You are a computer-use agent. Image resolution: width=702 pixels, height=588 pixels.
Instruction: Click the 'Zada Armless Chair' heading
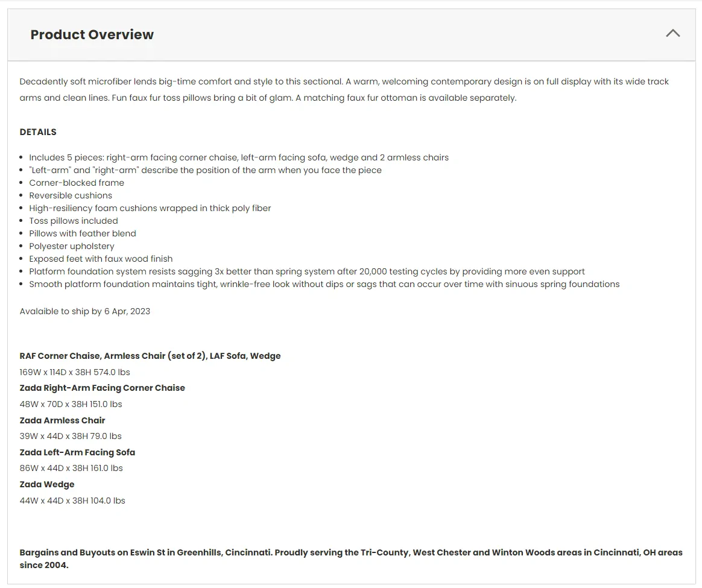pyautogui.click(x=63, y=420)
